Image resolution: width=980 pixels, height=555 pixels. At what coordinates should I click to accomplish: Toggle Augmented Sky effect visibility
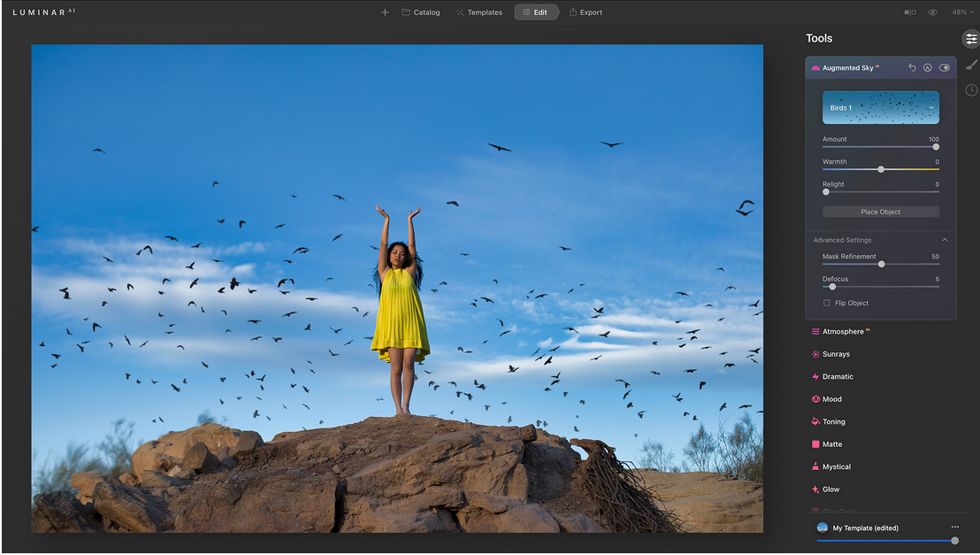(x=945, y=68)
